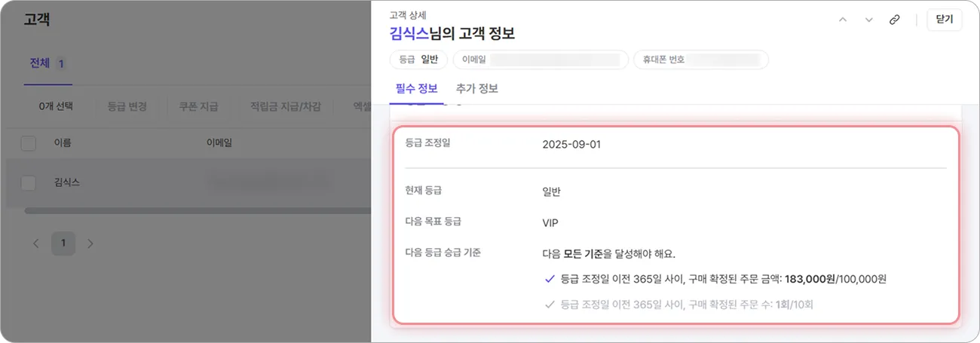Click the 이메일 info chip
980x343 pixels.
tap(541, 60)
